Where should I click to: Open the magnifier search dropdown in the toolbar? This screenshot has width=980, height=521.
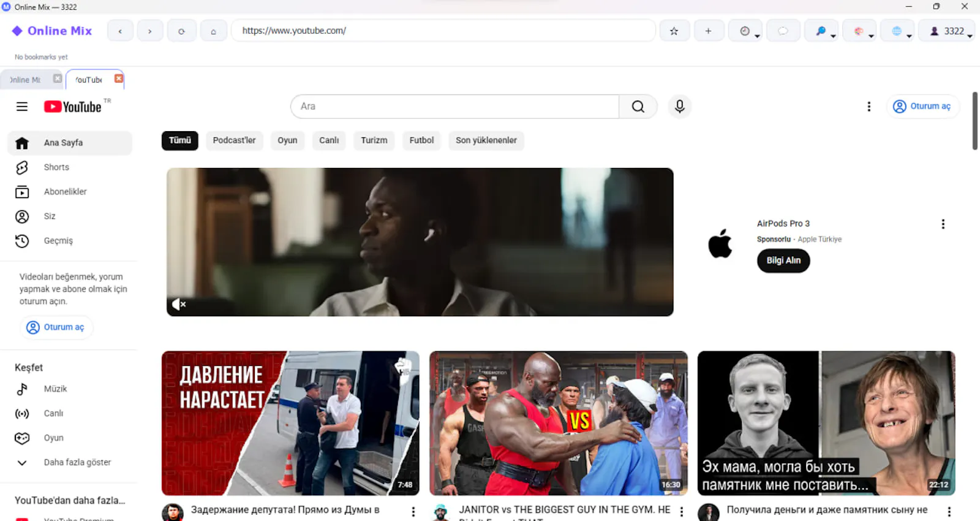821,31
